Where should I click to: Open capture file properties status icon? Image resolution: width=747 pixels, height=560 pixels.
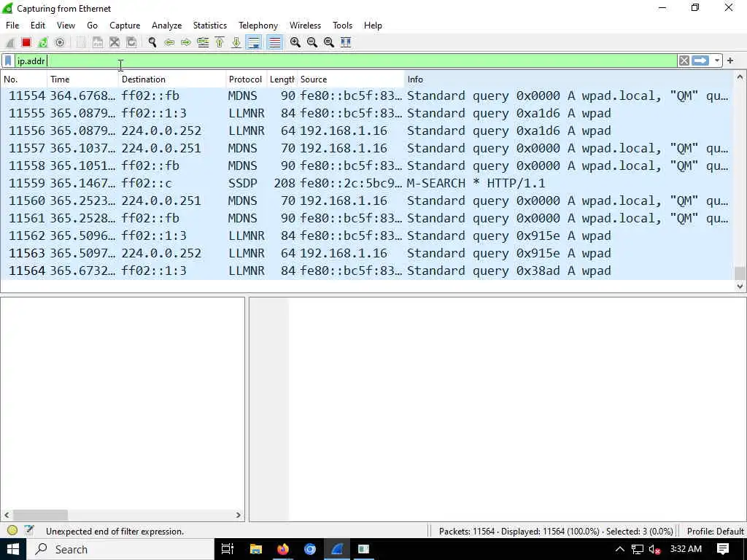[x=29, y=531]
